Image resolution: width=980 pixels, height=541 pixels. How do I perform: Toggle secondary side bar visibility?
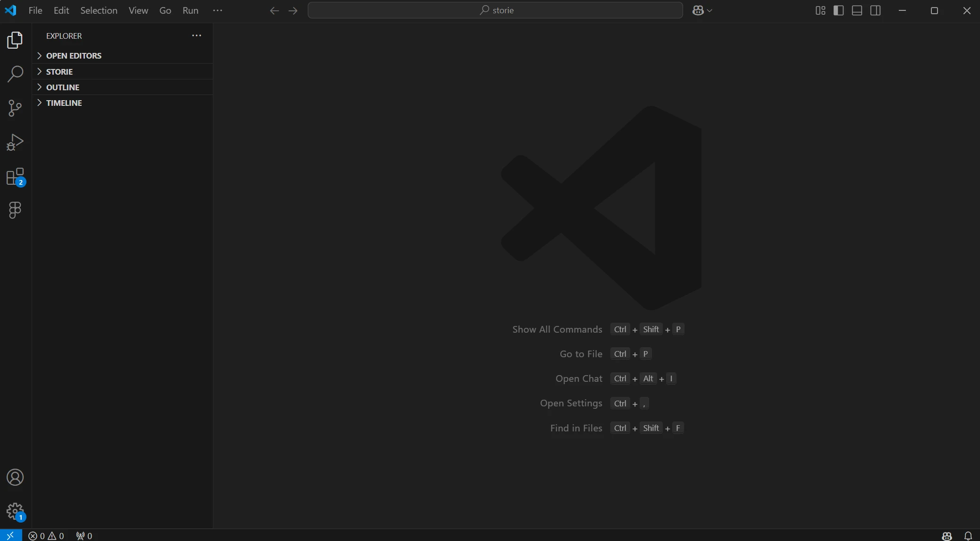(x=876, y=10)
